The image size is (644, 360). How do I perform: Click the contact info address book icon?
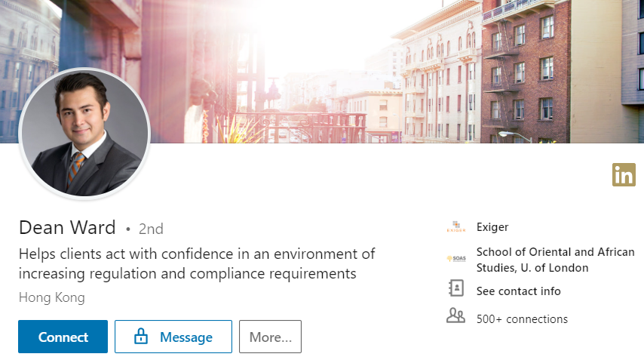456,288
